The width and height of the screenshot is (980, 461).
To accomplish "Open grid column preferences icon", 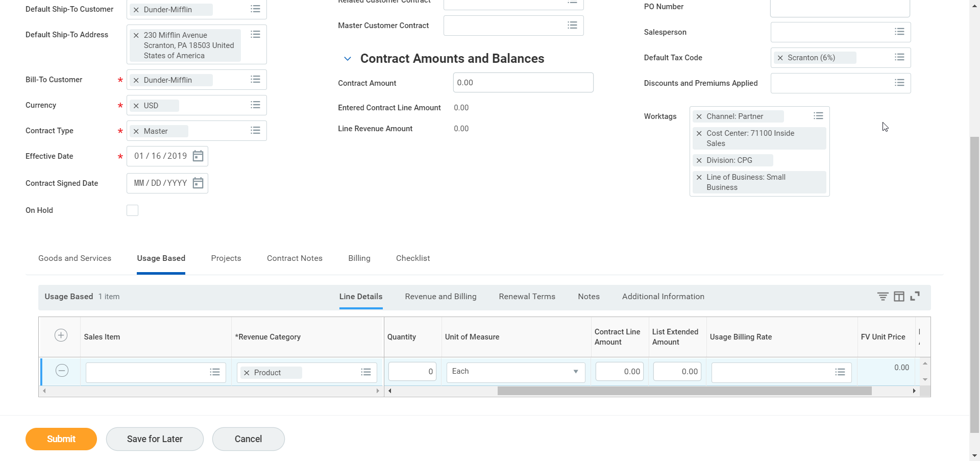I will pyautogui.click(x=899, y=296).
